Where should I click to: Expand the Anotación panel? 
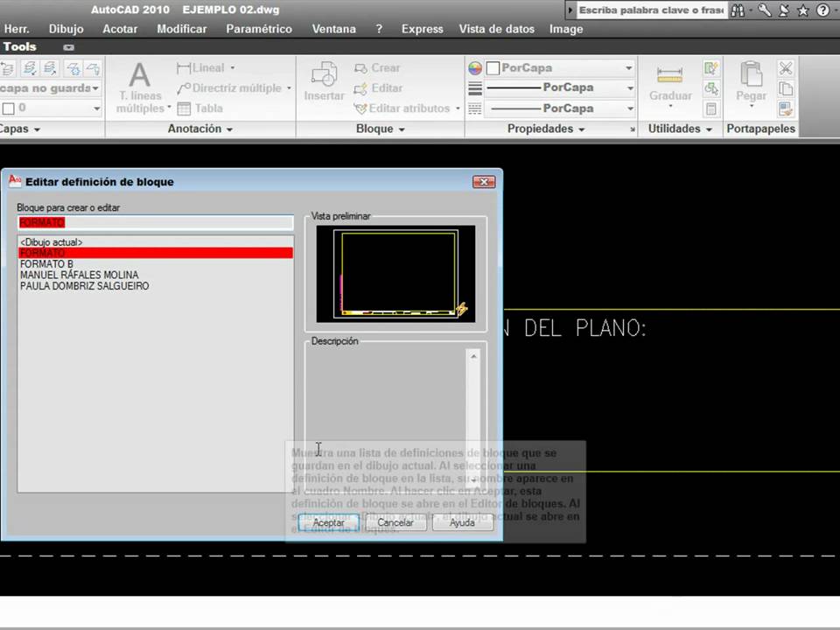pyautogui.click(x=199, y=129)
